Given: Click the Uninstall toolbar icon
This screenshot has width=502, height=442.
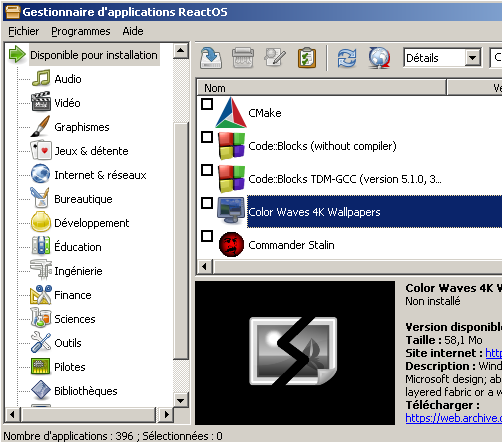Looking at the screenshot, I should 243,58.
